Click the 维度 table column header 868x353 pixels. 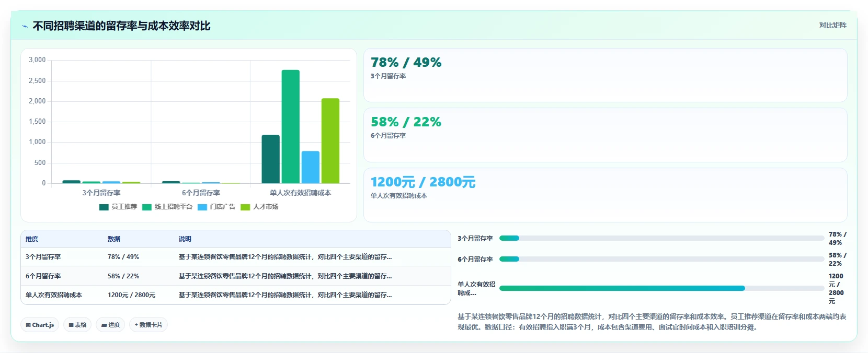point(32,239)
